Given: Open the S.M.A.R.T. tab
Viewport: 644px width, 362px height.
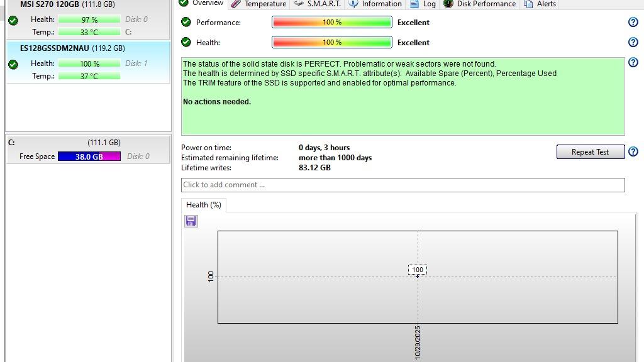Looking at the screenshot, I should click(x=318, y=4).
